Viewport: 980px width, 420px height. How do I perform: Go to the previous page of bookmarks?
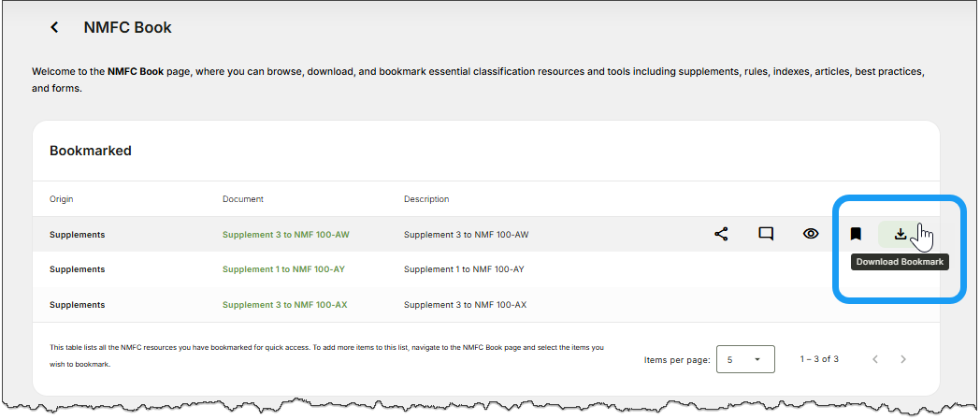click(875, 359)
